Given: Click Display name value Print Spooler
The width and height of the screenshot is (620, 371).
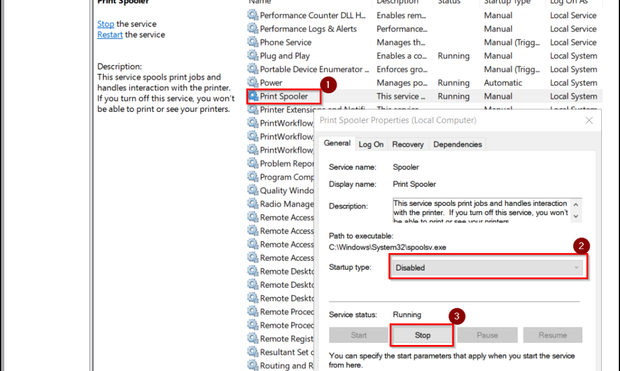Looking at the screenshot, I should (414, 184).
